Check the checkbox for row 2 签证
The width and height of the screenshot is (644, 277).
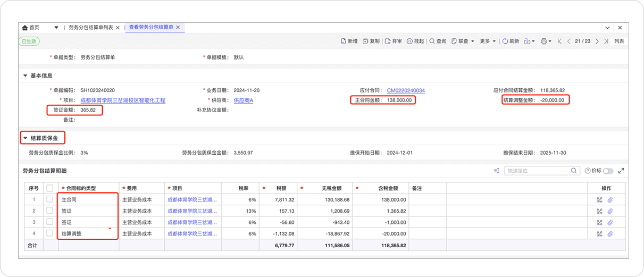click(50, 211)
